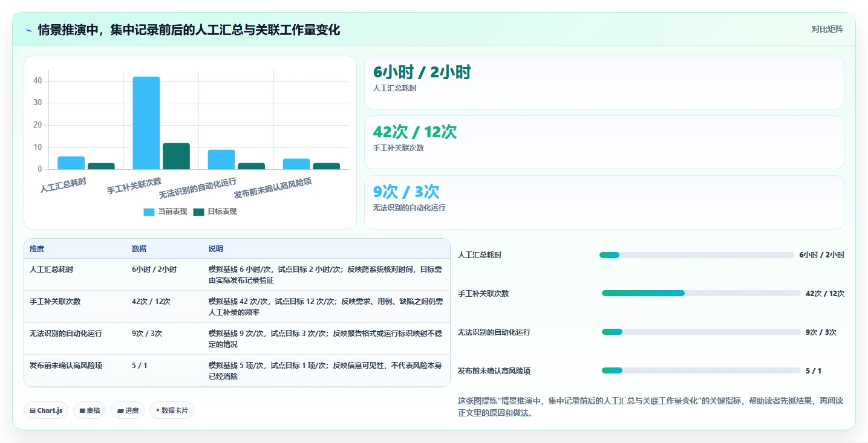
Task: Toggle the 当前表现 legend item
Action: tap(165, 212)
